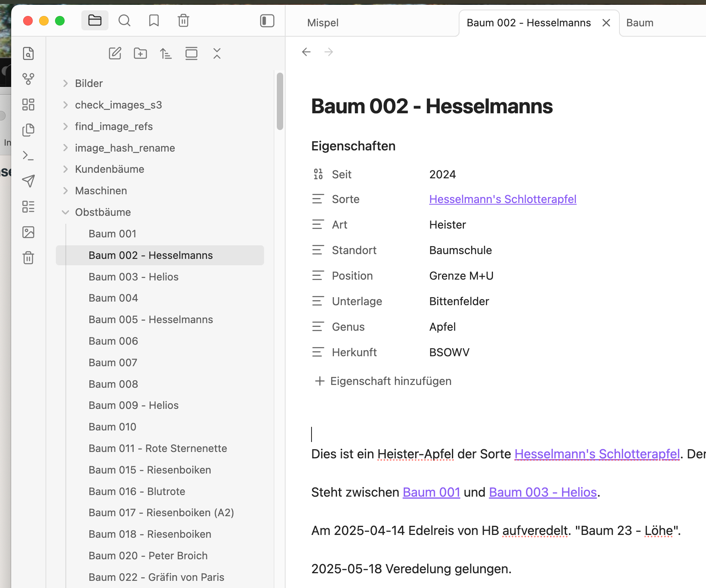Switch to the Mispel tab

coord(323,23)
